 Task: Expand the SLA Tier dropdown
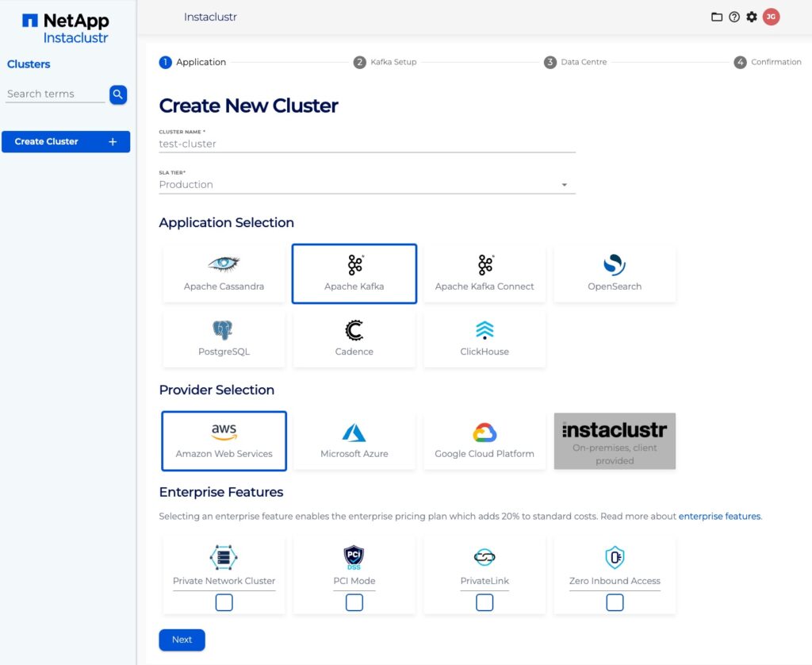pyautogui.click(x=367, y=185)
